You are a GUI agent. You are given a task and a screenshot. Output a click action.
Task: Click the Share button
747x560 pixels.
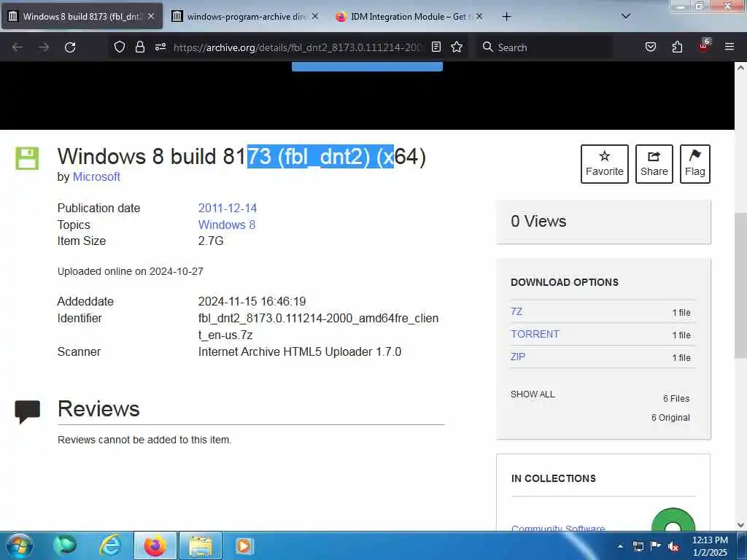654,164
